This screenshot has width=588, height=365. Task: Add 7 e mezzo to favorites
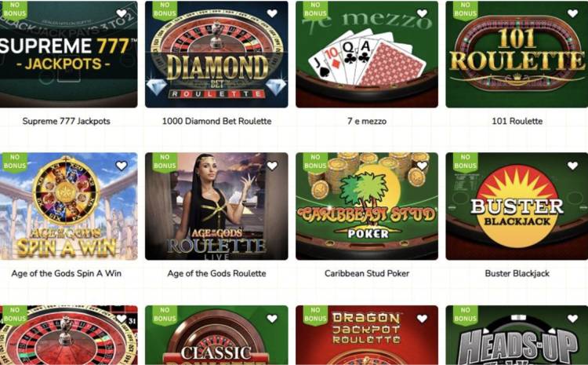(x=423, y=13)
